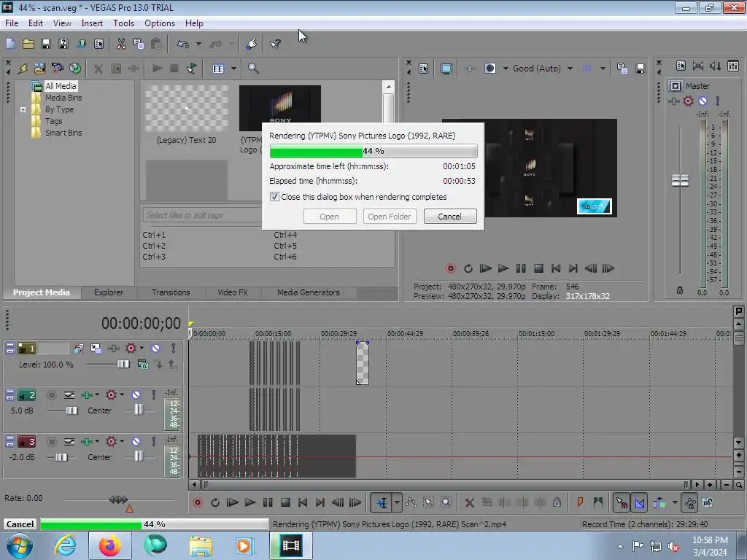Click the Insert Marker icon in timeline toolbar
The height and width of the screenshot is (560, 747).
coord(580,502)
